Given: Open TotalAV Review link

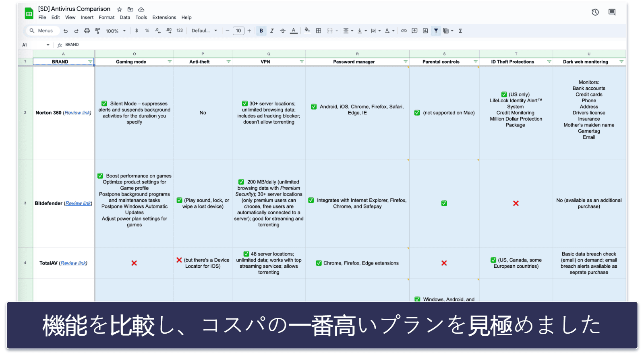Looking at the screenshot, I should point(73,263).
